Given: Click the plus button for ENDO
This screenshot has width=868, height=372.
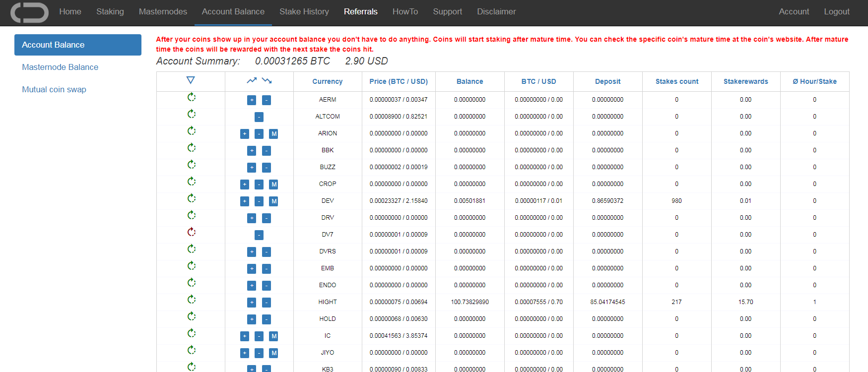Looking at the screenshot, I should coord(252,286).
